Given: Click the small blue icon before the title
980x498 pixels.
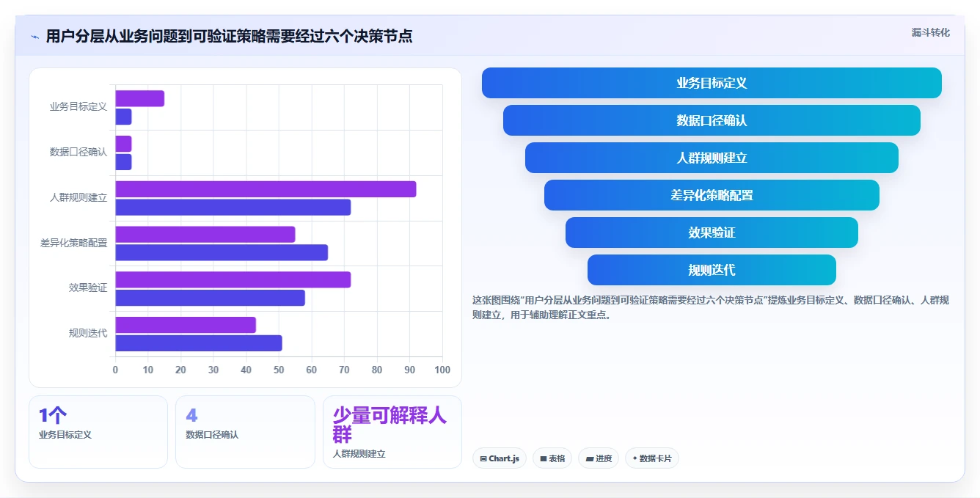Looking at the screenshot, I should (x=34, y=37).
